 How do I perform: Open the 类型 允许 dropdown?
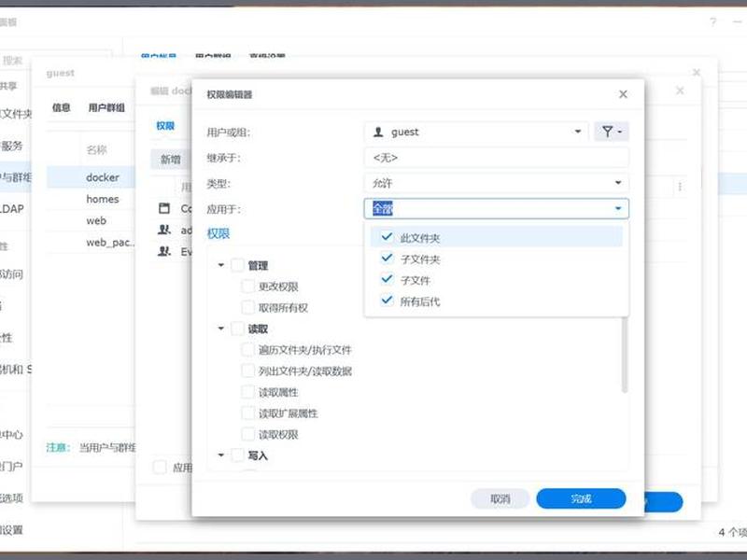point(497,183)
